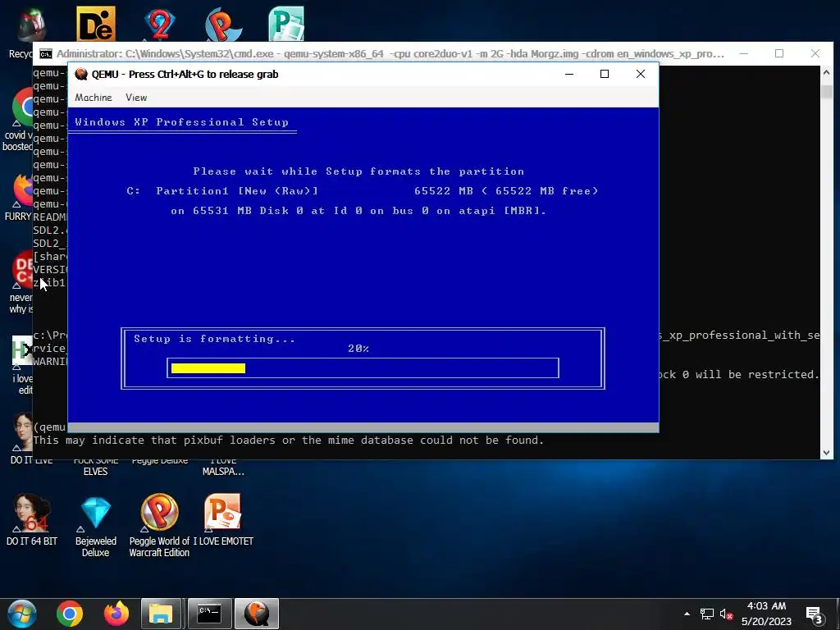Click the pixbuf loaders warning line in cmd
This screenshot has width=840, height=630.
289,441
